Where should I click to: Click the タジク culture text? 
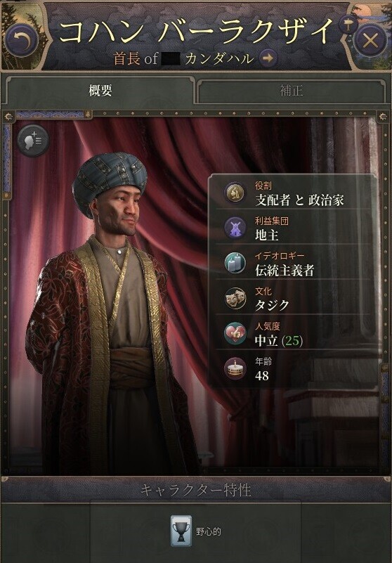pyautogui.click(x=272, y=305)
